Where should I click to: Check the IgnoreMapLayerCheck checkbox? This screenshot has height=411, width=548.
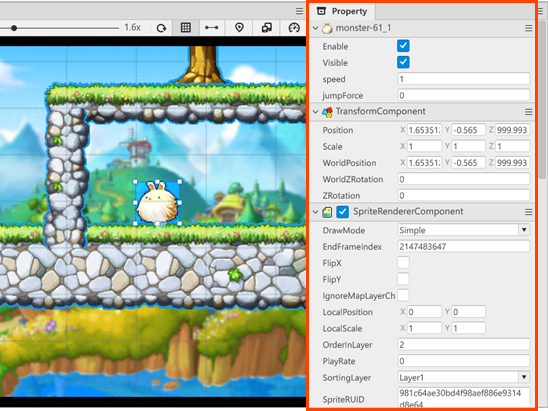click(x=403, y=295)
